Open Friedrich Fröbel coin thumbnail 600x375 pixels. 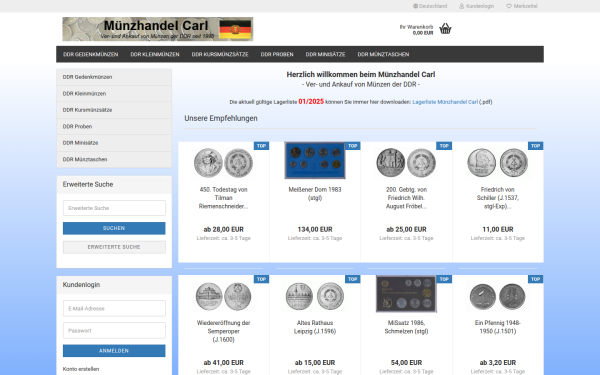406,163
